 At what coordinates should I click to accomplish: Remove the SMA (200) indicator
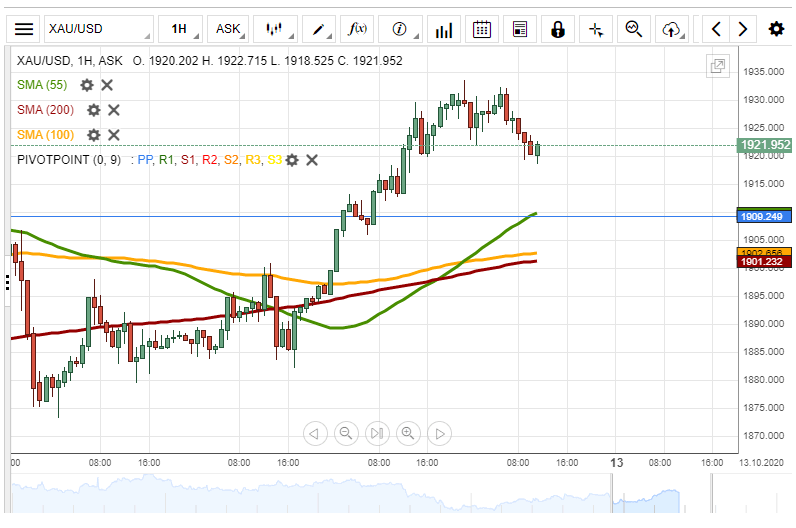tap(114, 110)
